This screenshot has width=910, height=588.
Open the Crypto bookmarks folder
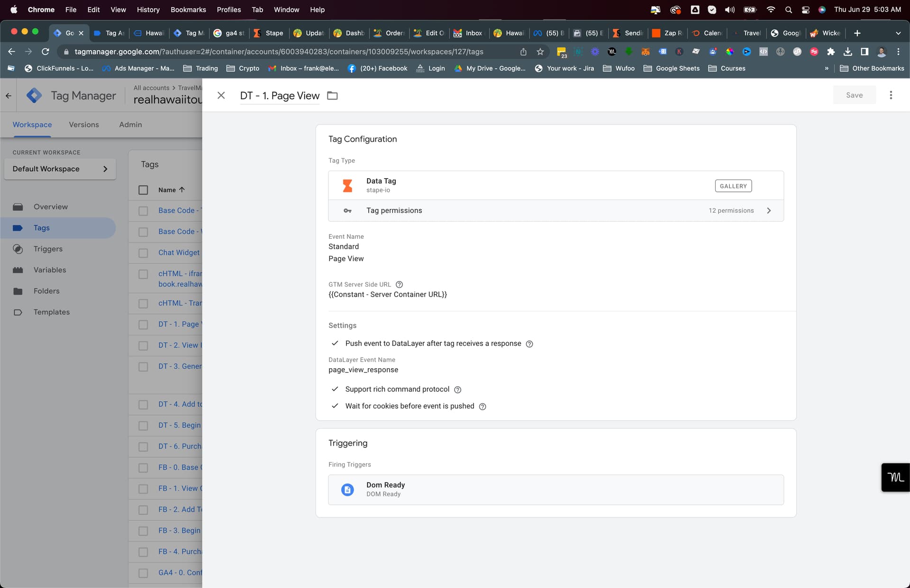coord(243,68)
